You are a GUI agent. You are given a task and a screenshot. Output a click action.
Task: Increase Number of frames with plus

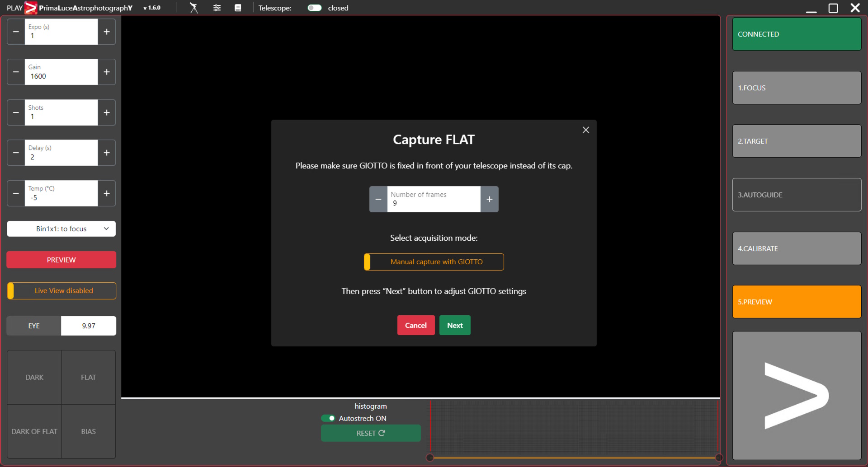coord(490,199)
